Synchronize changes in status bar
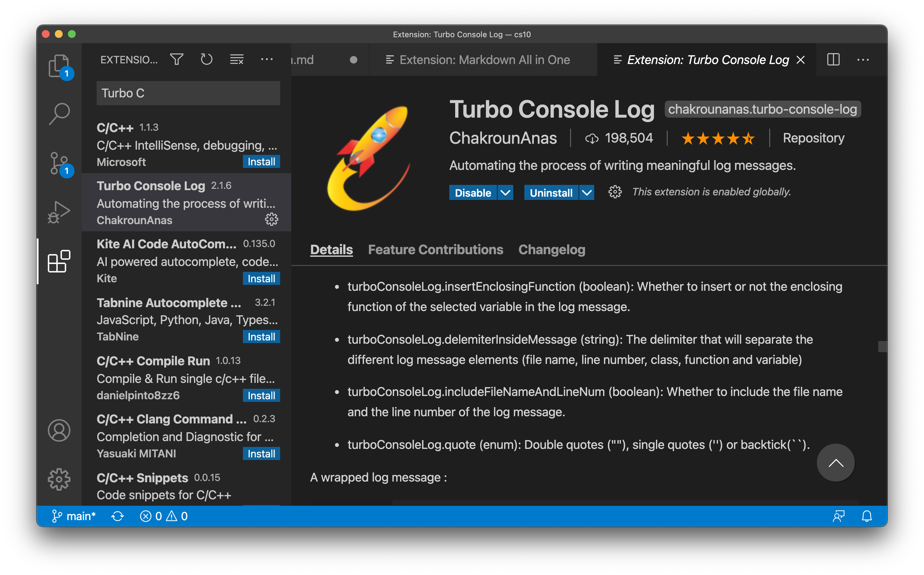The image size is (924, 575). [118, 516]
